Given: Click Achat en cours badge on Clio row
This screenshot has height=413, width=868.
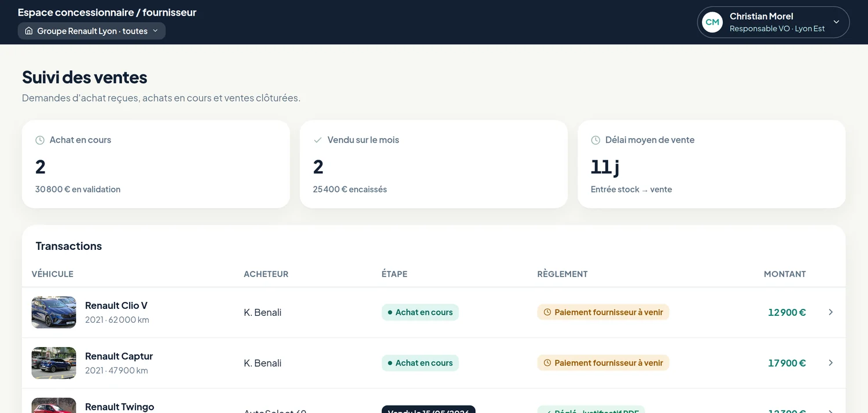Looking at the screenshot, I should coord(420,312).
